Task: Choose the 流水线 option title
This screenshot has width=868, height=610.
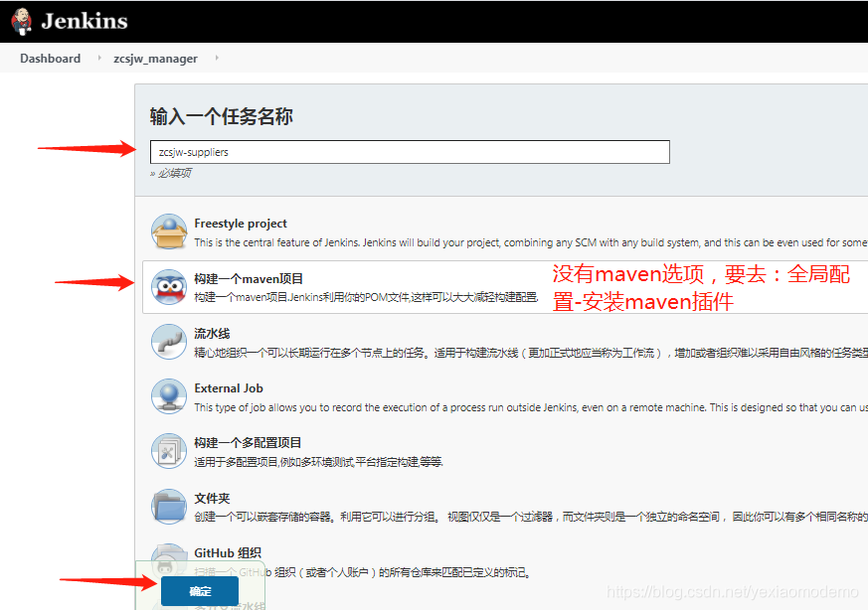Action: click(x=212, y=334)
